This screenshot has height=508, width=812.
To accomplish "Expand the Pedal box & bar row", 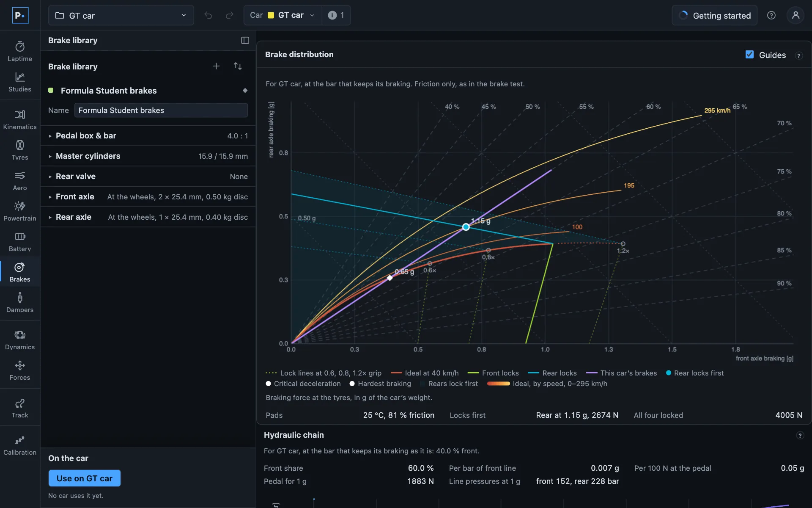I will 148,135.
